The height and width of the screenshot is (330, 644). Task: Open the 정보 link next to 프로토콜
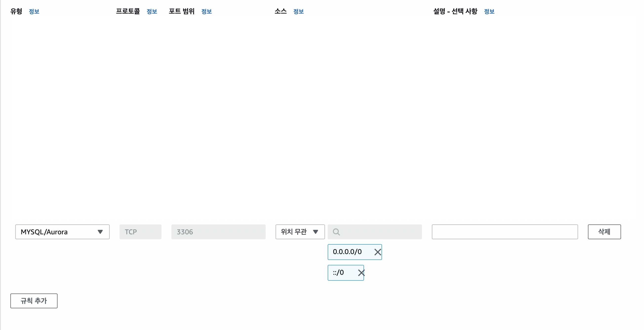pyautogui.click(x=152, y=12)
